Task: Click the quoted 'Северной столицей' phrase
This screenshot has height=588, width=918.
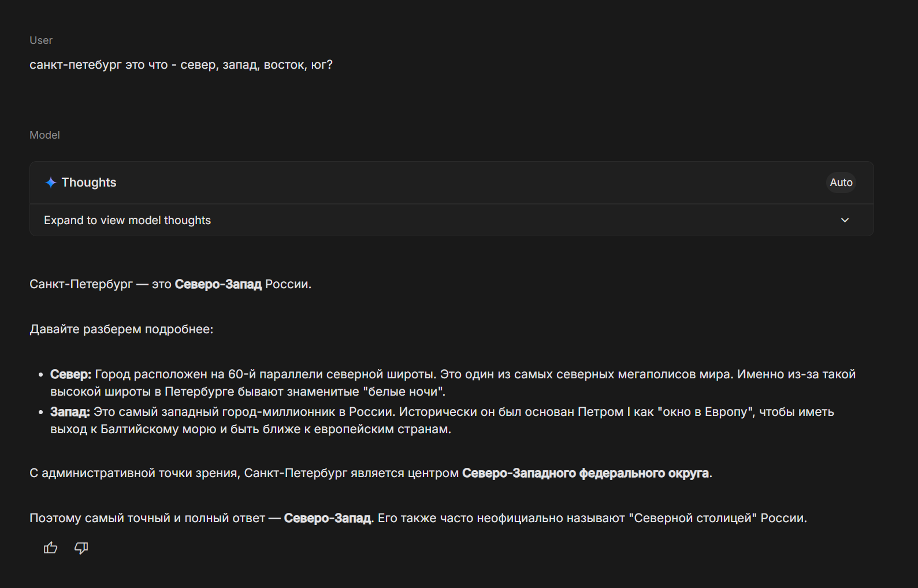Action: coord(693,518)
